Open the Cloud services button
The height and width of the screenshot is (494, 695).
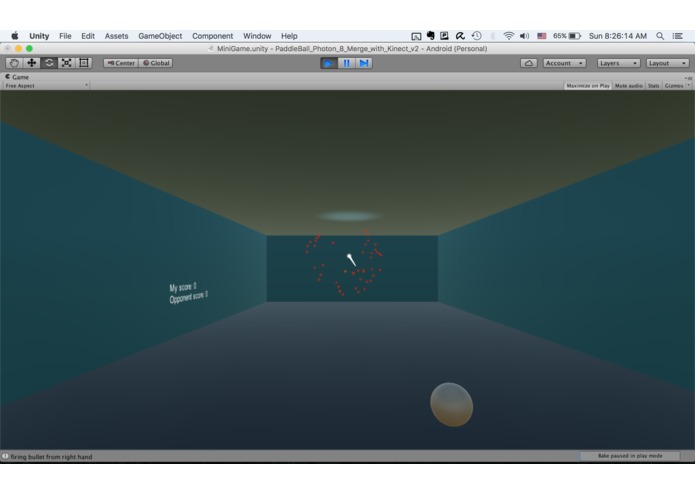528,63
